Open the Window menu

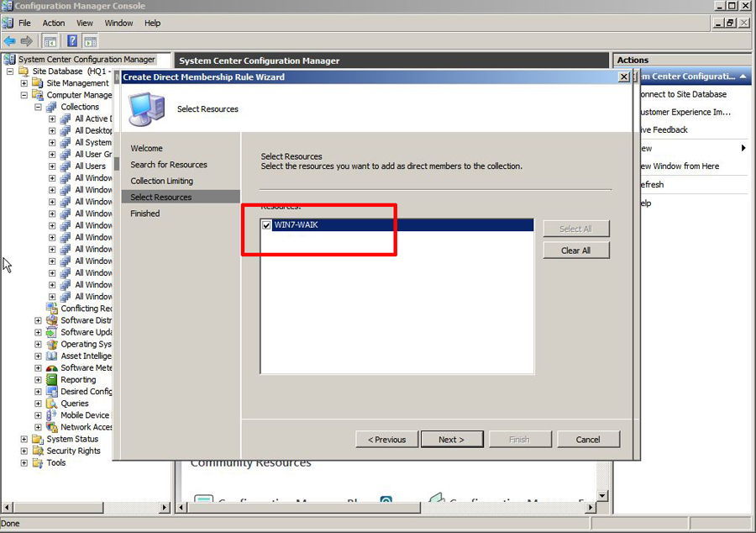(x=118, y=24)
